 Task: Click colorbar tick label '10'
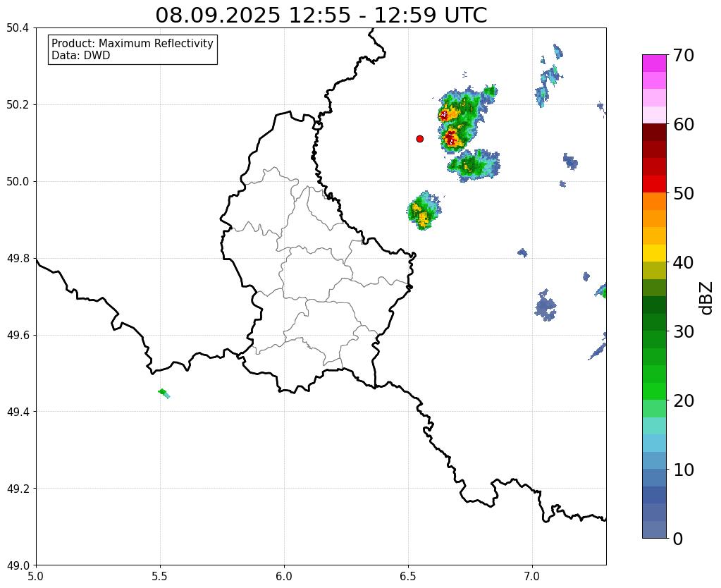pyautogui.click(x=684, y=470)
